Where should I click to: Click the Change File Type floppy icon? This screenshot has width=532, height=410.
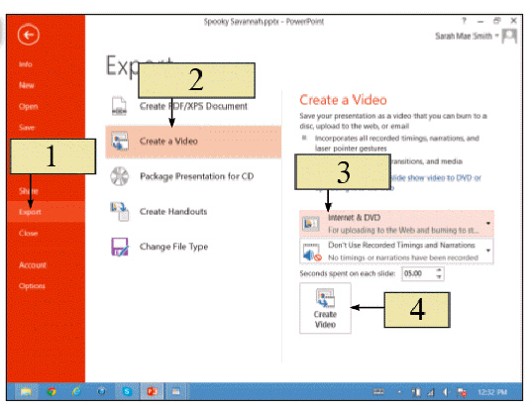pos(120,247)
